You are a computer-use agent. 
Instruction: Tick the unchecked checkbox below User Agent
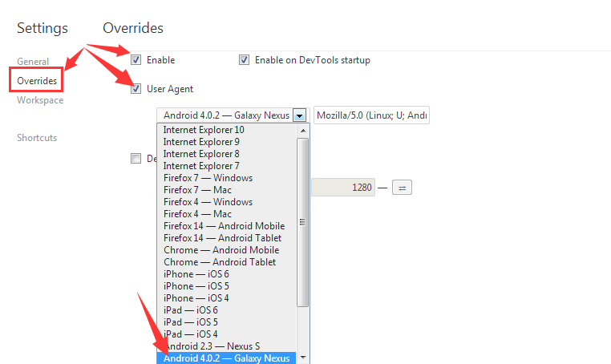(136, 158)
